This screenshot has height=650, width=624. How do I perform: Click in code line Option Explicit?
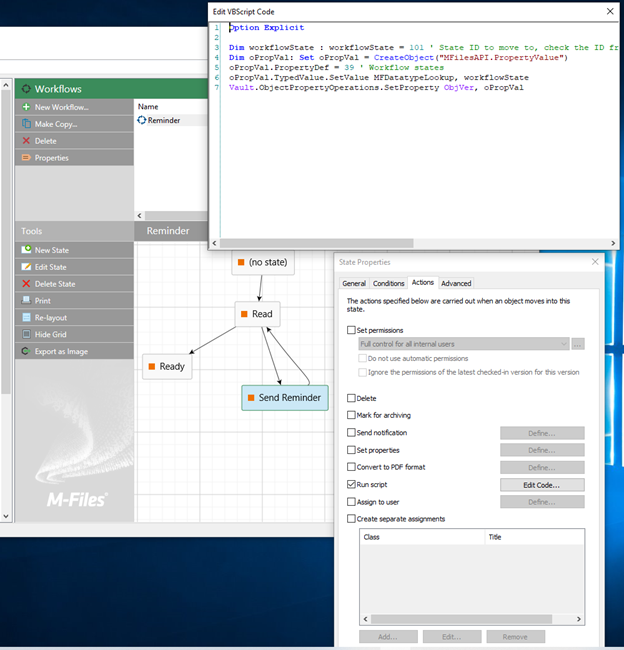[267, 27]
